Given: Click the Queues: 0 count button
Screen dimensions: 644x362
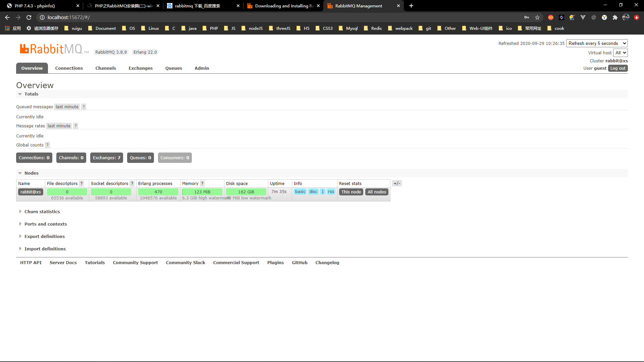Looking at the screenshot, I should point(141,158).
